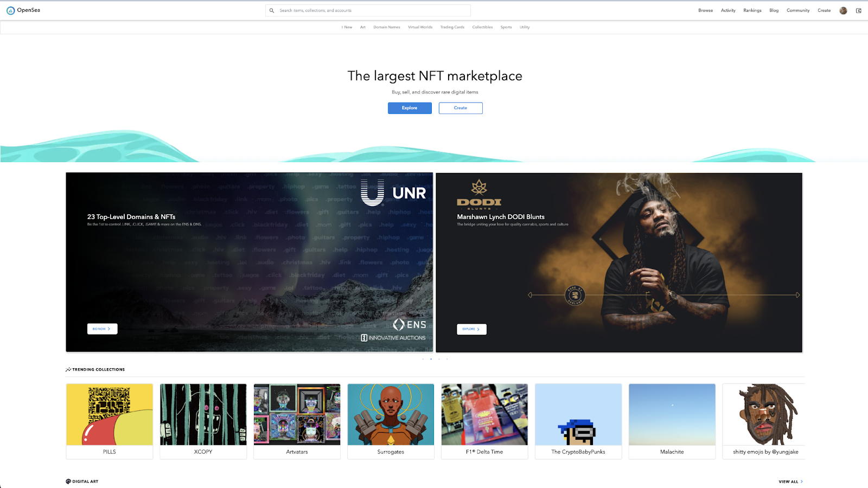
Task: Click the Artvatars name label
Action: (x=297, y=452)
